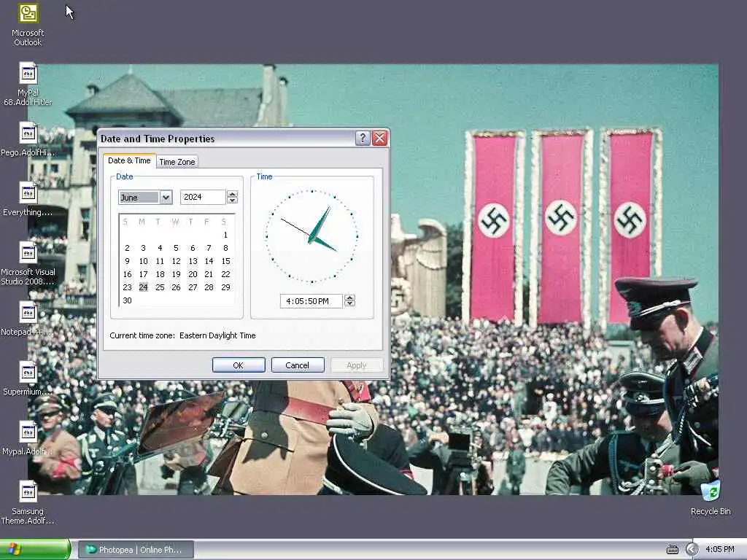Screen dimensions: 747x560
Task: Select June 19 in the calendar
Action: pos(176,274)
